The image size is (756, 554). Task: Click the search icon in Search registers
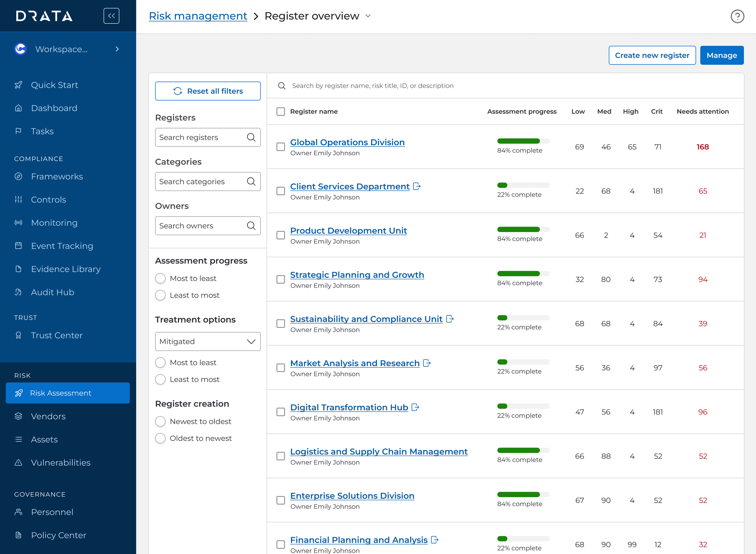coord(251,137)
